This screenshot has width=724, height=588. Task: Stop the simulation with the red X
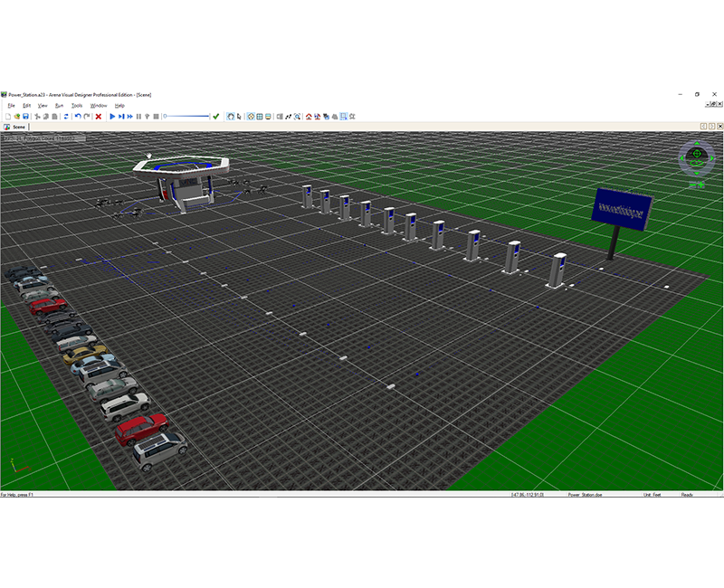[x=99, y=116]
